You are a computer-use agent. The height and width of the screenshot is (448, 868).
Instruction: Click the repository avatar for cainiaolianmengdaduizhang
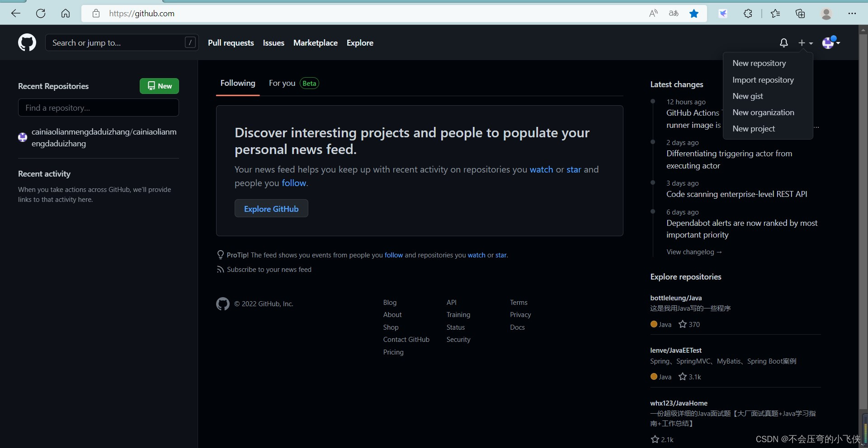[23, 137]
